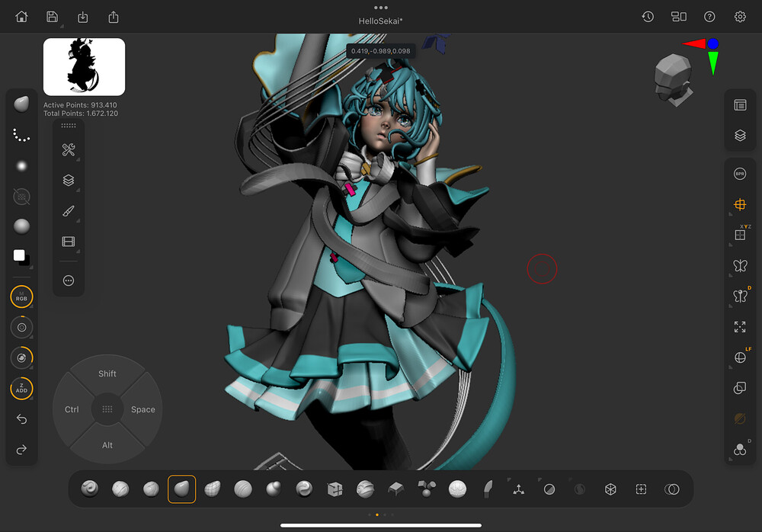The width and height of the screenshot is (762, 532).
Task: Toggle dynamic symmetry butterfly with D
Action: (x=741, y=295)
